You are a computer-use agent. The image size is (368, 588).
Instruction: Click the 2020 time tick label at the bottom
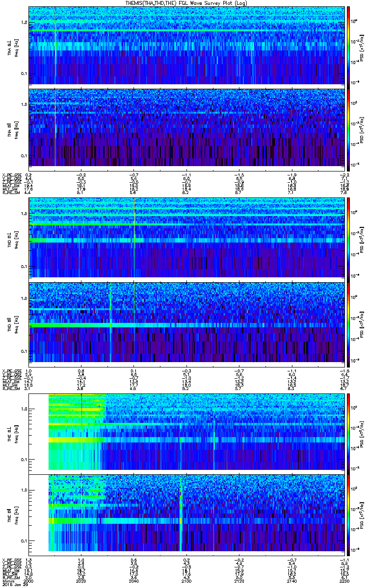(x=81, y=581)
